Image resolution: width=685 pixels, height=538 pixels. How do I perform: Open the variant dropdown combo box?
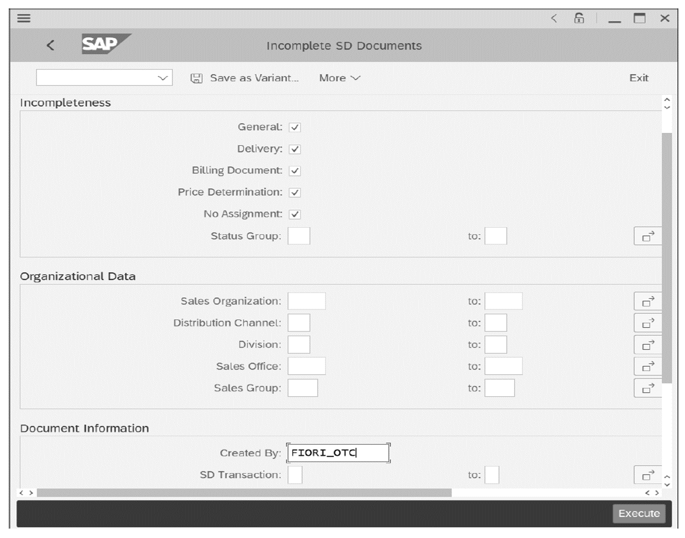[104, 78]
